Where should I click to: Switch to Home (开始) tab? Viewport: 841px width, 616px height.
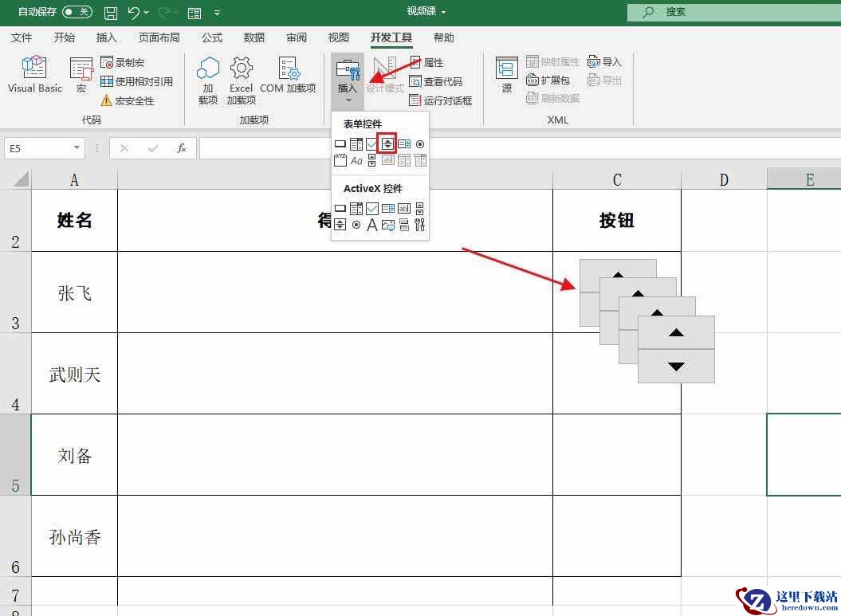[x=64, y=37]
